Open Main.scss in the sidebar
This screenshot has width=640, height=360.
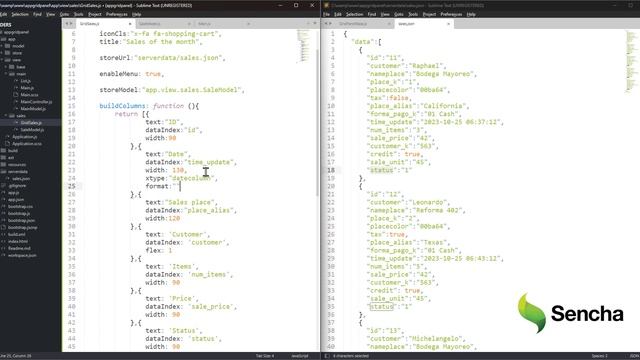click(x=29, y=95)
